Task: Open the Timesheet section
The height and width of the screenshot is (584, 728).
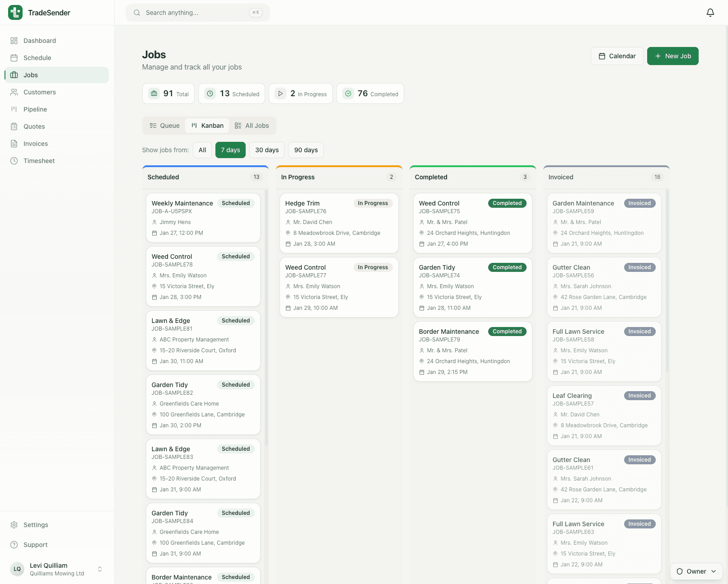Action: click(39, 161)
